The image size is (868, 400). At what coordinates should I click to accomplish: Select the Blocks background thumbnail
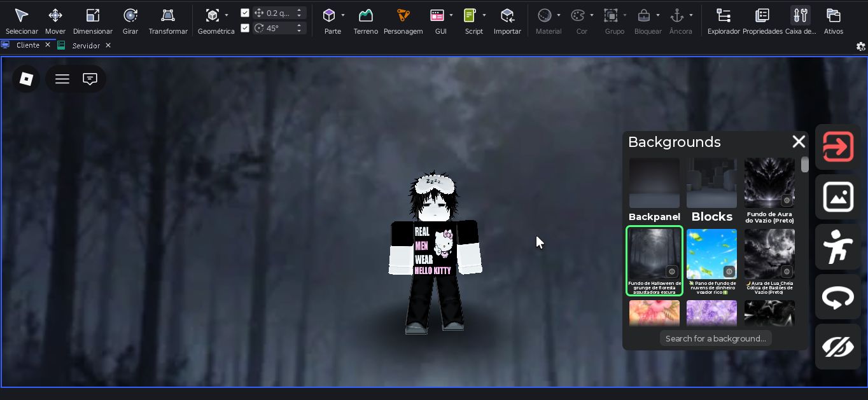[711, 183]
